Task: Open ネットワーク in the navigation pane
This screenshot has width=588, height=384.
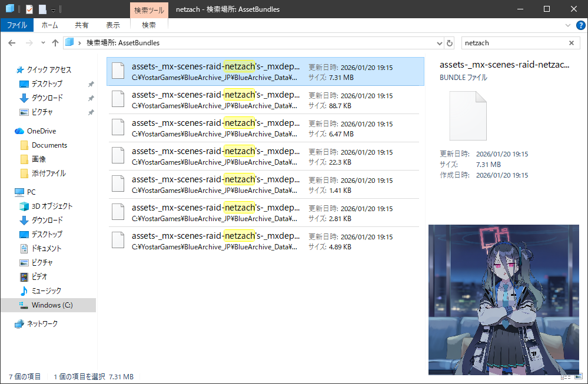Action: click(x=42, y=323)
